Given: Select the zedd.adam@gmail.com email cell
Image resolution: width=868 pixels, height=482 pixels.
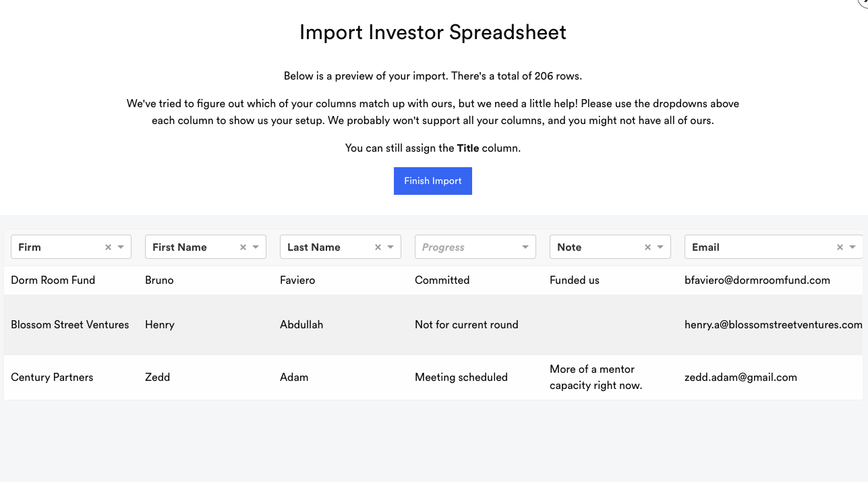Looking at the screenshot, I should pos(741,378).
